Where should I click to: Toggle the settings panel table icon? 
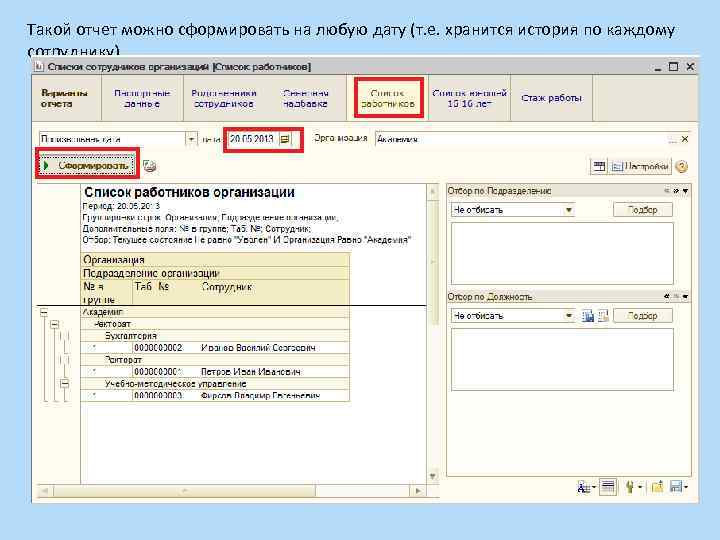tap(598, 166)
